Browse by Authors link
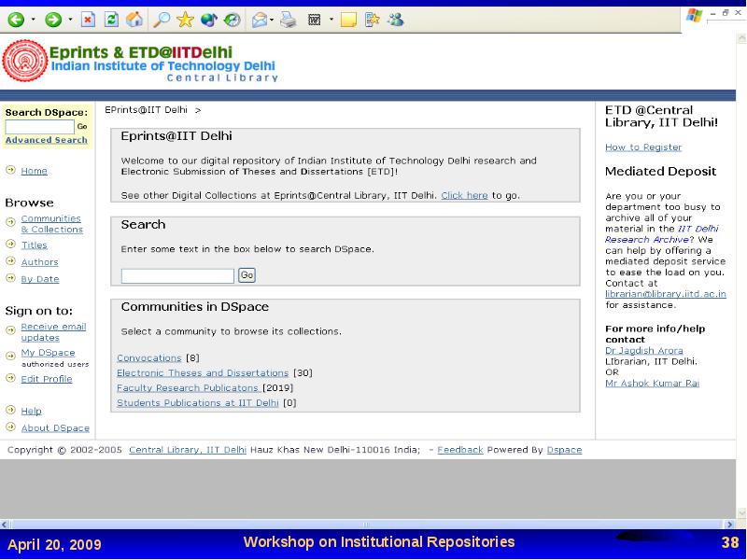Image resolution: width=747 pixels, height=560 pixels. click(39, 262)
